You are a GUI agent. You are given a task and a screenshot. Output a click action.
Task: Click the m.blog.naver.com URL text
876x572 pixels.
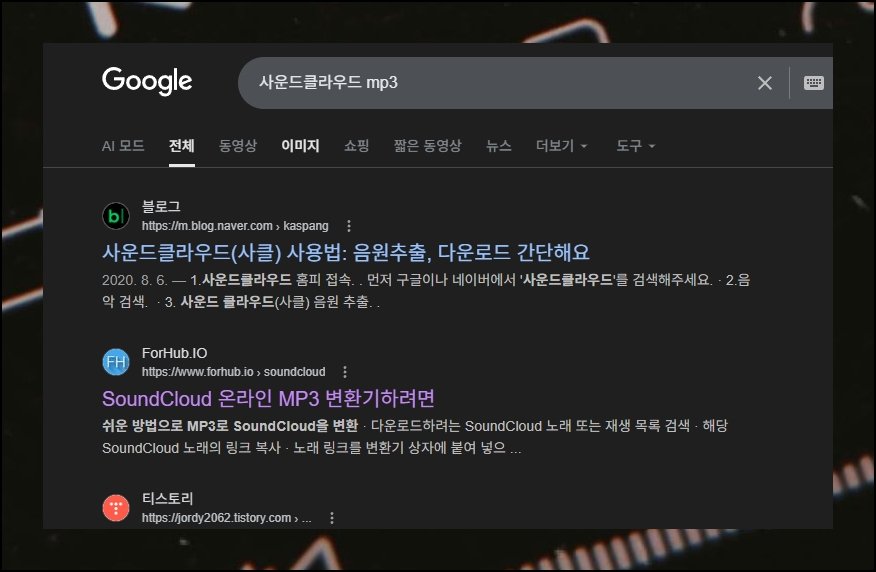[235, 226]
